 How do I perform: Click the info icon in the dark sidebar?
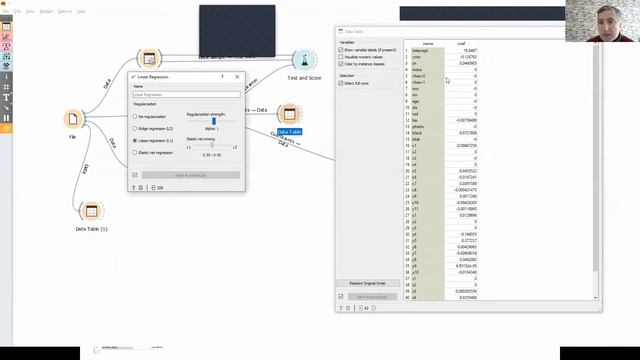(6, 77)
